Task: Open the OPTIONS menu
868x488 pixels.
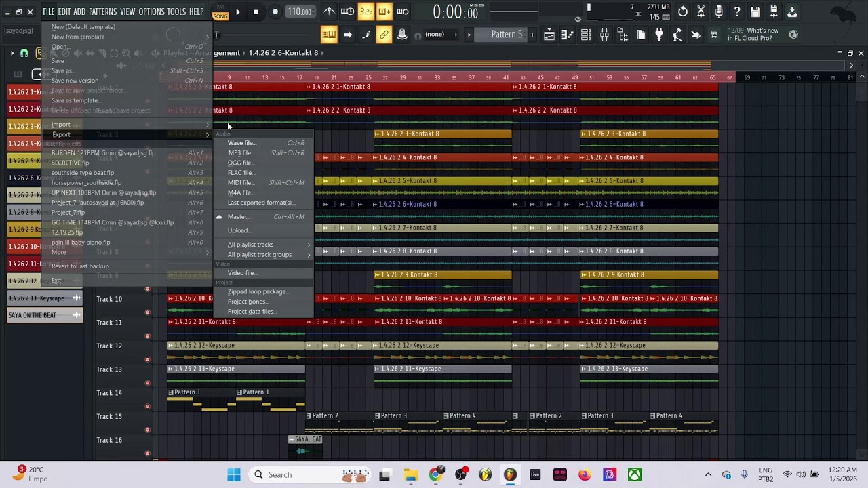Action: tap(151, 12)
